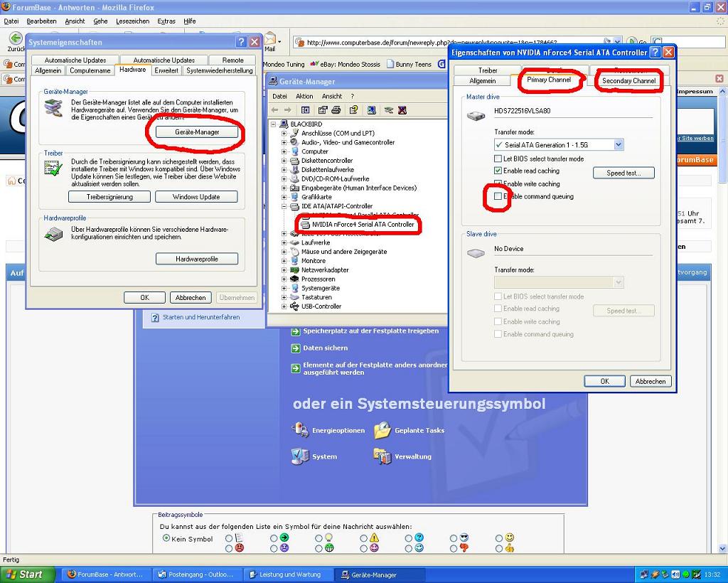Screen dimensions: 728x583
Task: Switch to Computername tab in Systemeigenschaften
Action: [x=90, y=70]
